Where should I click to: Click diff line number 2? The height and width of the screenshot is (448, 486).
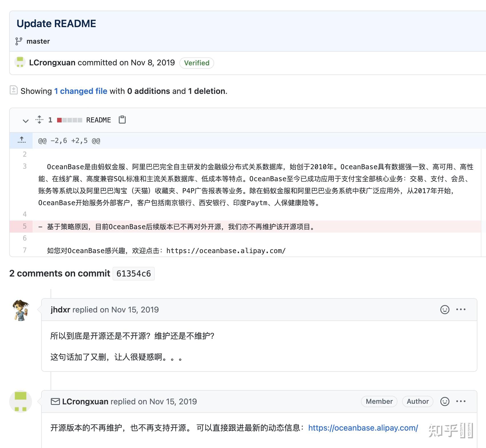pyautogui.click(x=25, y=154)
